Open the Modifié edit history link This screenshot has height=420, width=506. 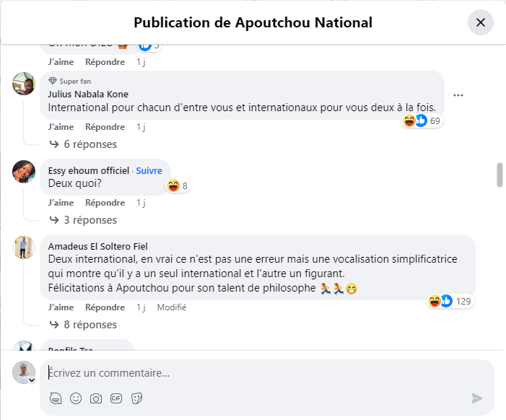pos(172,307)
